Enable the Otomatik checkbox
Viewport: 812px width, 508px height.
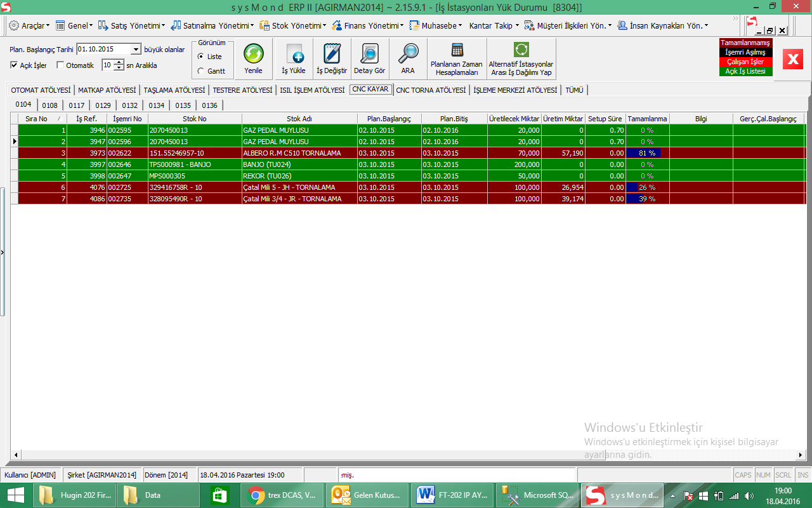(x=60, y=65)
